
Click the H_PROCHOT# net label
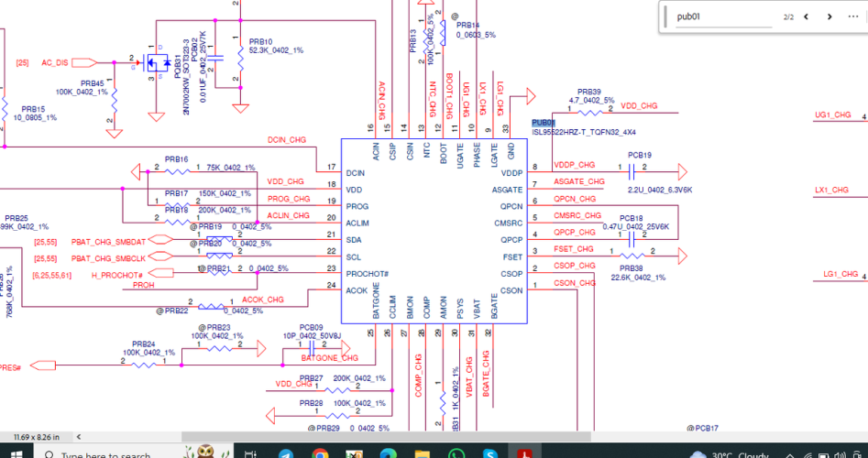click(x=118, y=275)
